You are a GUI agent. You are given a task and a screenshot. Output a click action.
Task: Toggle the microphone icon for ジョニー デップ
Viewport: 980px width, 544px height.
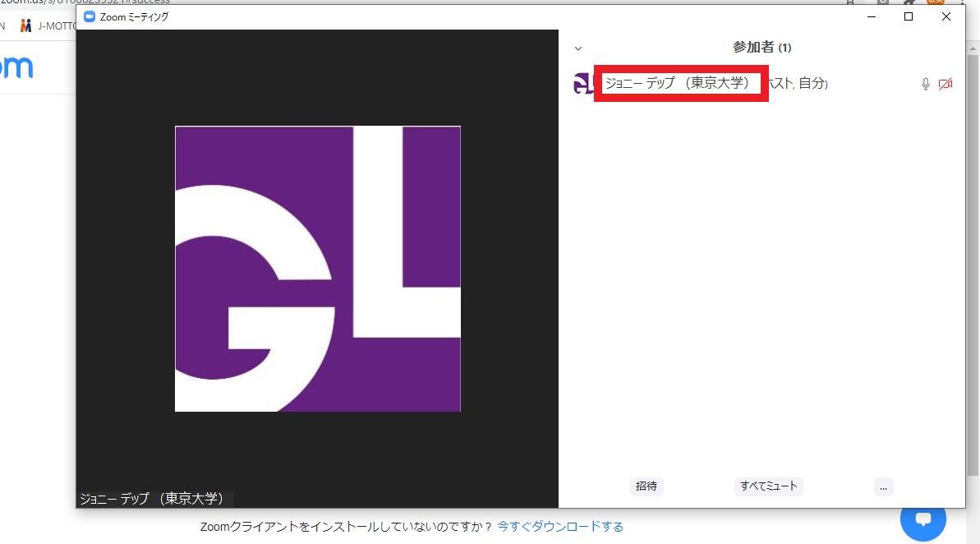[x=926, y=84]
